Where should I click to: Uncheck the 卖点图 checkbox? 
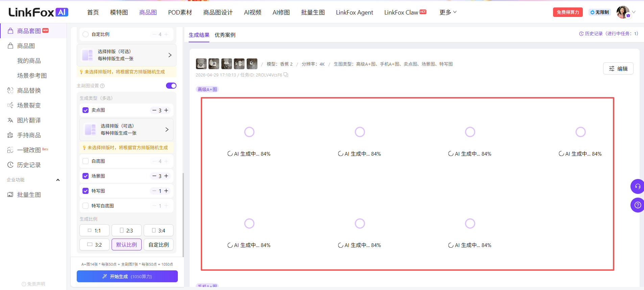pyautogui.click(x=86, y=110)
